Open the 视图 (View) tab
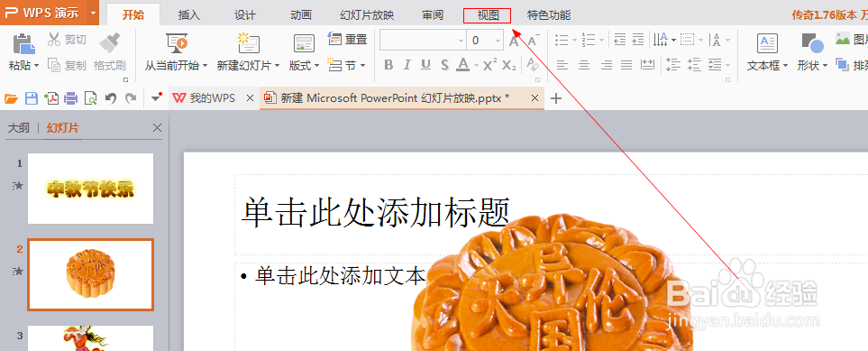 [x=488, y=15]
